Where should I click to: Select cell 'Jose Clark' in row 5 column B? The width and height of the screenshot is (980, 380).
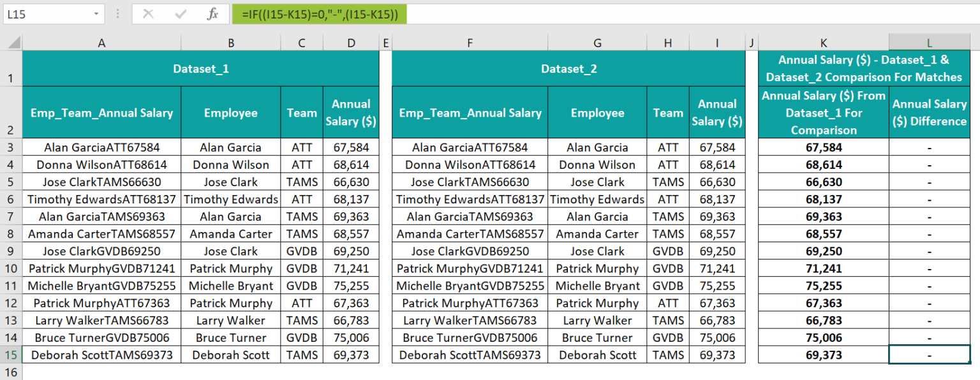230,182
